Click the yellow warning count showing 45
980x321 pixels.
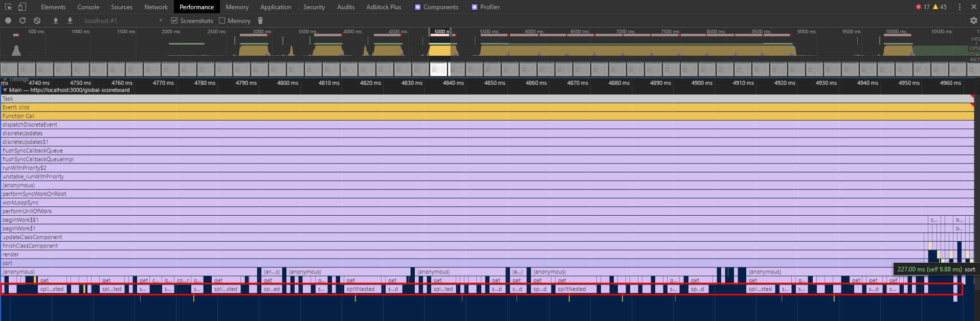[940, 7]
